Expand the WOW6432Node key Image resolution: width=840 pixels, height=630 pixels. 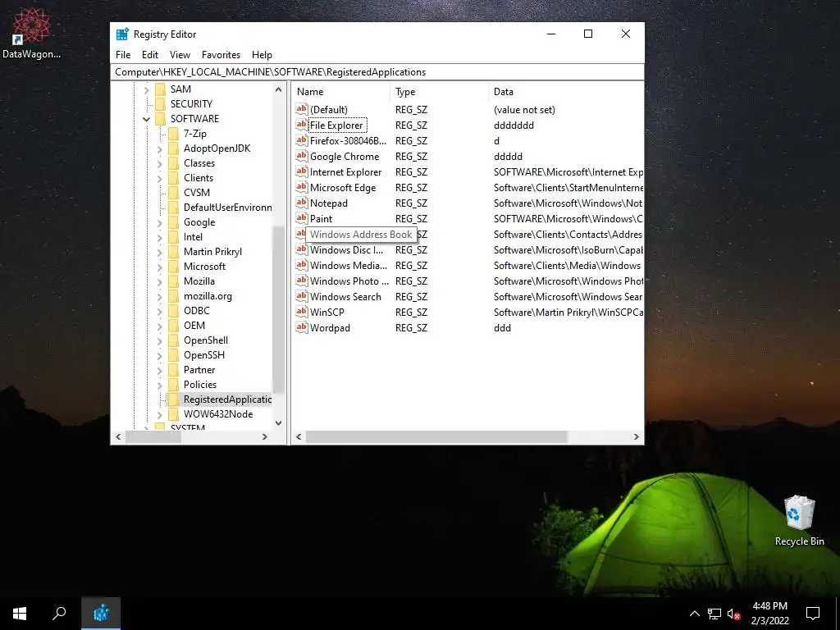(x=160, y=414)
